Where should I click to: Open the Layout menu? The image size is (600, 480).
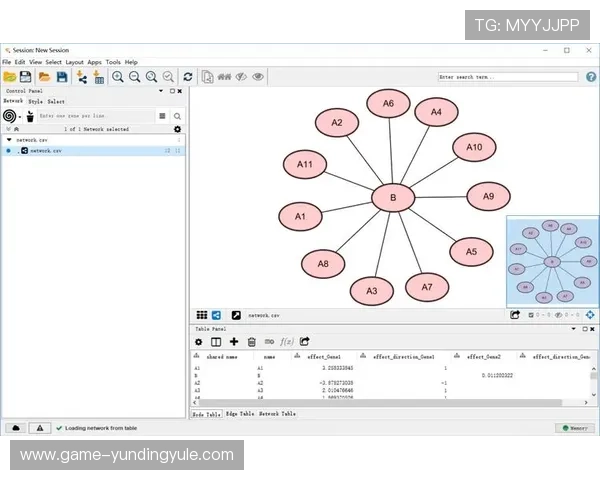(x=75, y=62)
